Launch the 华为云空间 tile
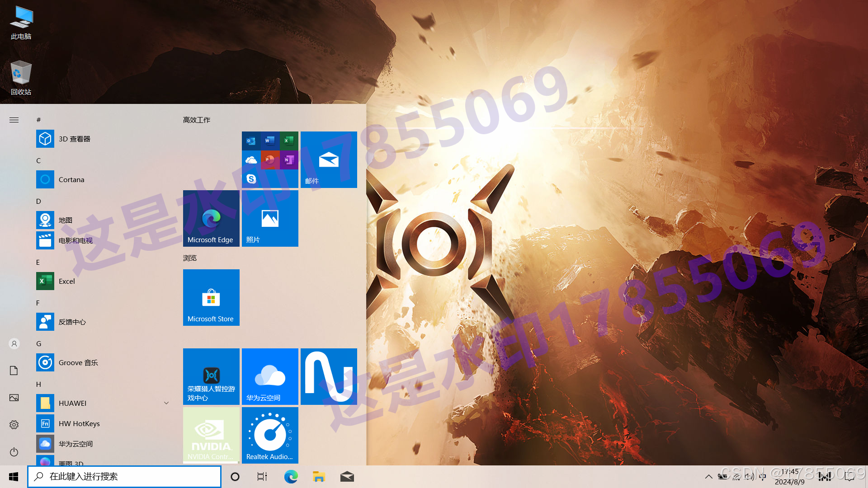 tap(270, 376)
